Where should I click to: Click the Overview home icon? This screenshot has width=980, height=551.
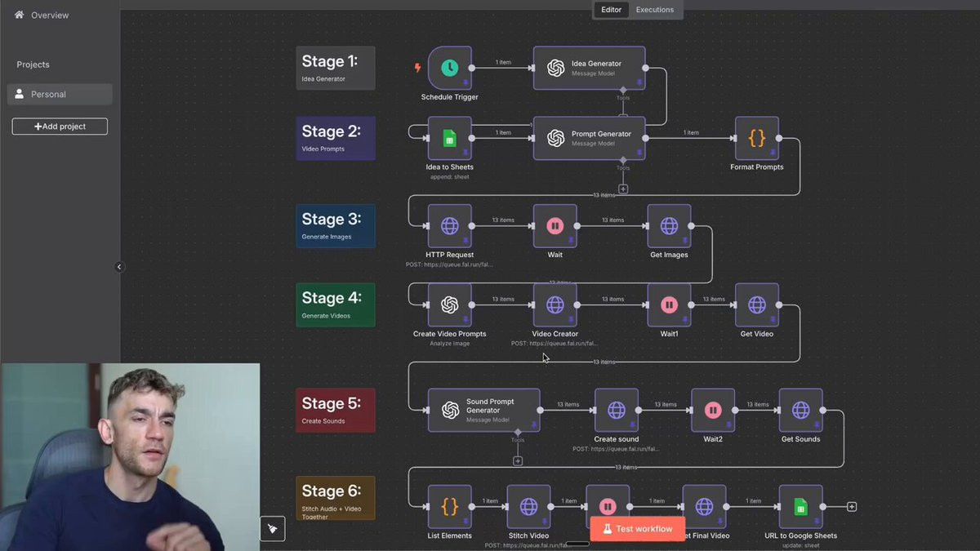(x=19, y=15)
